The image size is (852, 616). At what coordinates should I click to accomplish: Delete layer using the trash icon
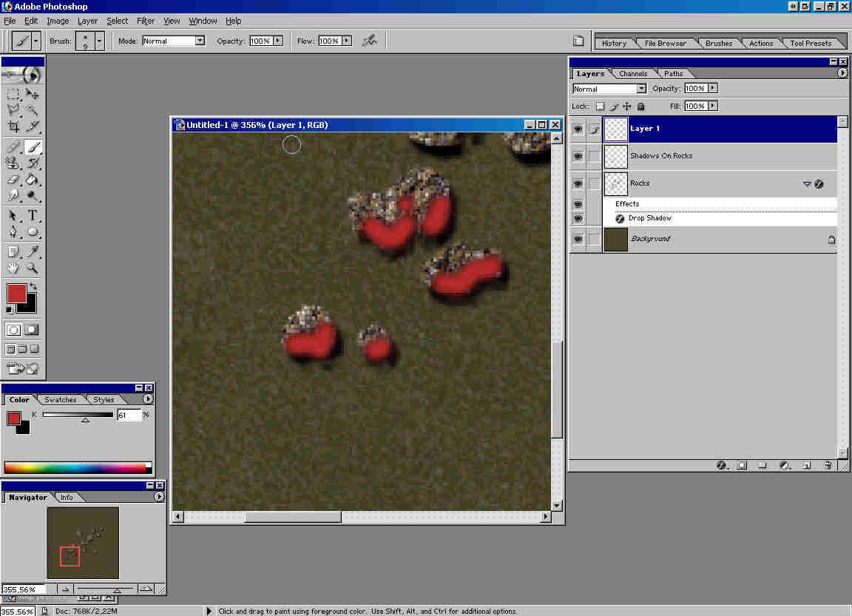[828, 466]
